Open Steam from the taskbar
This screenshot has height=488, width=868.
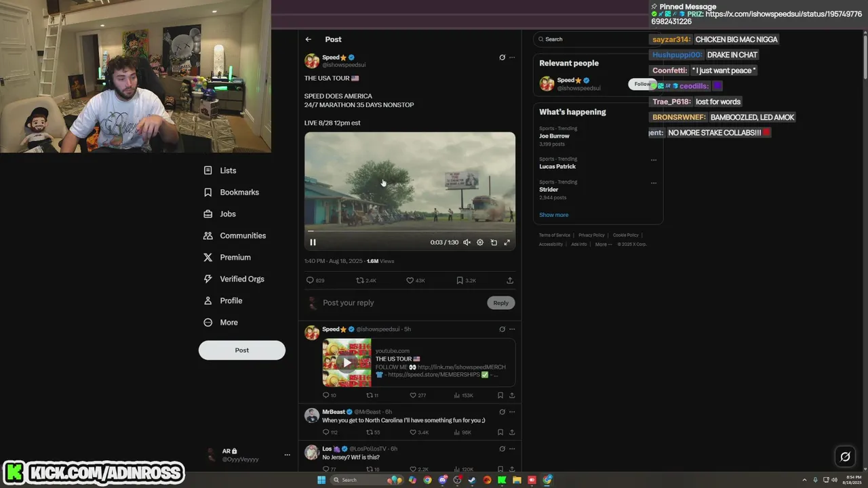pyautogui.click(x=472, y=480)
